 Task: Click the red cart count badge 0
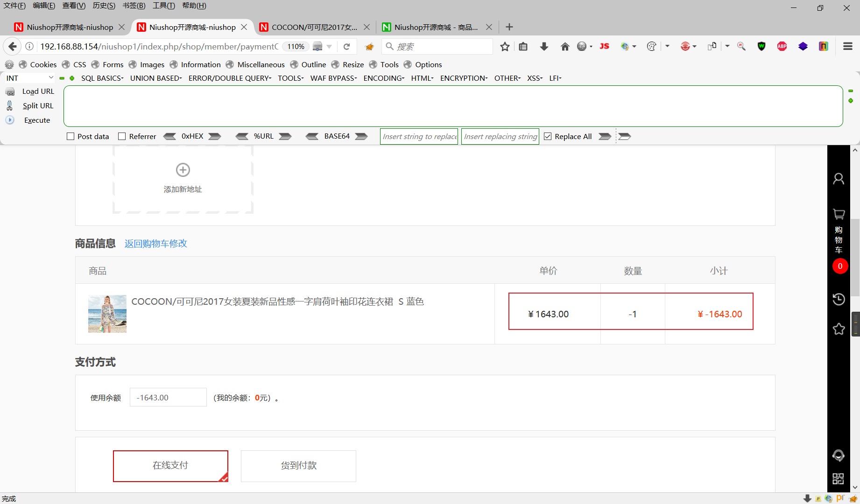(840, 266)
